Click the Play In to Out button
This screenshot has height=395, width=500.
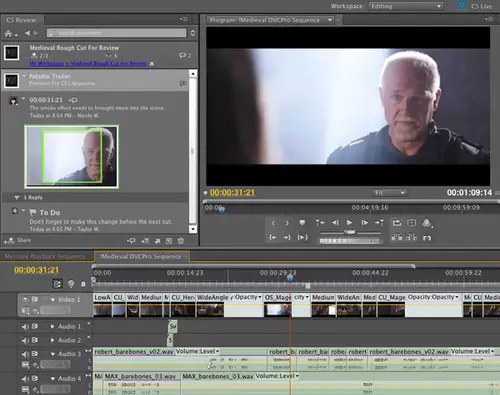302,237
